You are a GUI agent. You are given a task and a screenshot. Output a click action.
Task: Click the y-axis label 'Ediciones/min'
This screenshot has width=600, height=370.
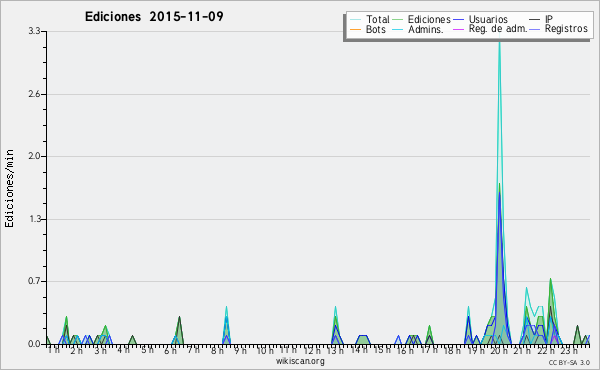click(9, 188)
